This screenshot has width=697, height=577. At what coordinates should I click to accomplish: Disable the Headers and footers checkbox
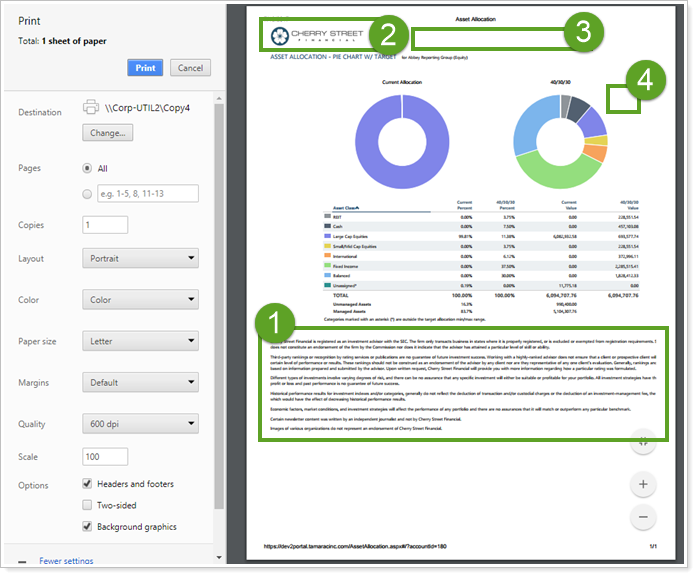coord(88,484)
